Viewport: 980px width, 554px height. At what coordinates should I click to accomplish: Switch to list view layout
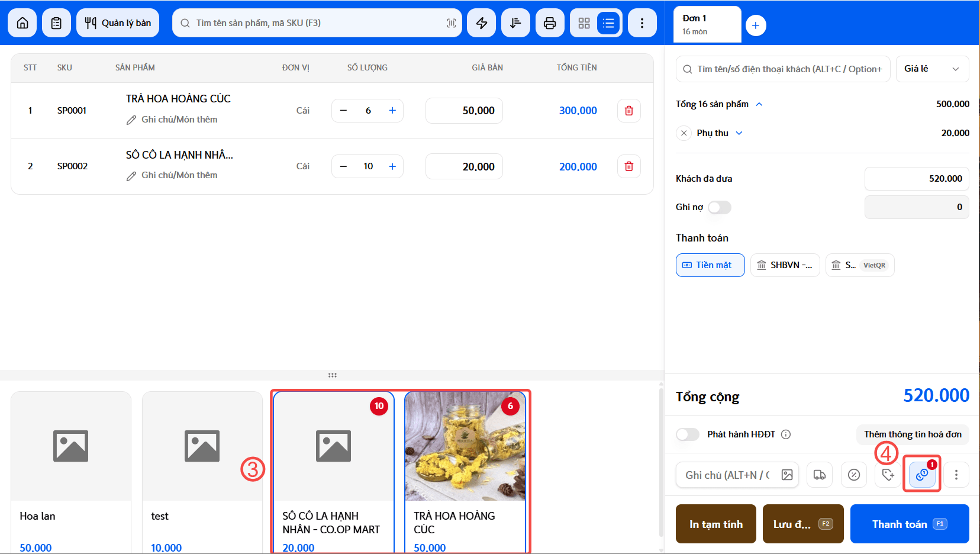608,23
